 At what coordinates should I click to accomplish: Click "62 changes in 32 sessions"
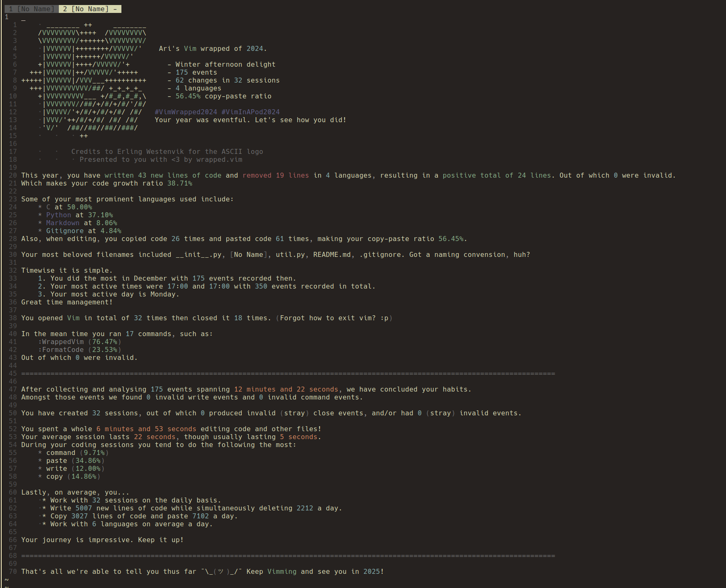[x=227, y=80]
